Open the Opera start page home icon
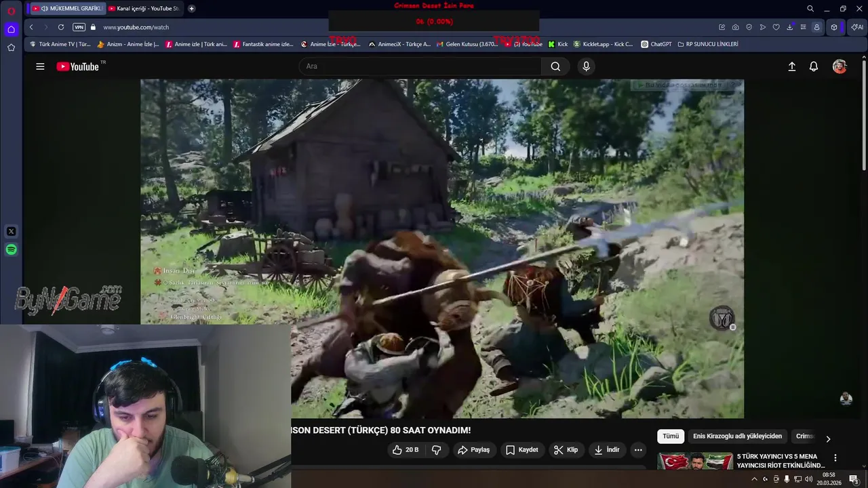 click(x=11, y=29)
